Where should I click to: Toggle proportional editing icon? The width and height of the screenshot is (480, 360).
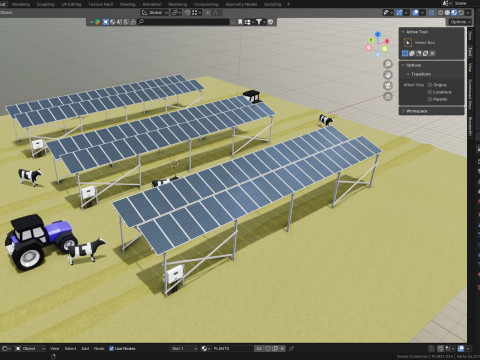click(x=208, y=13)
